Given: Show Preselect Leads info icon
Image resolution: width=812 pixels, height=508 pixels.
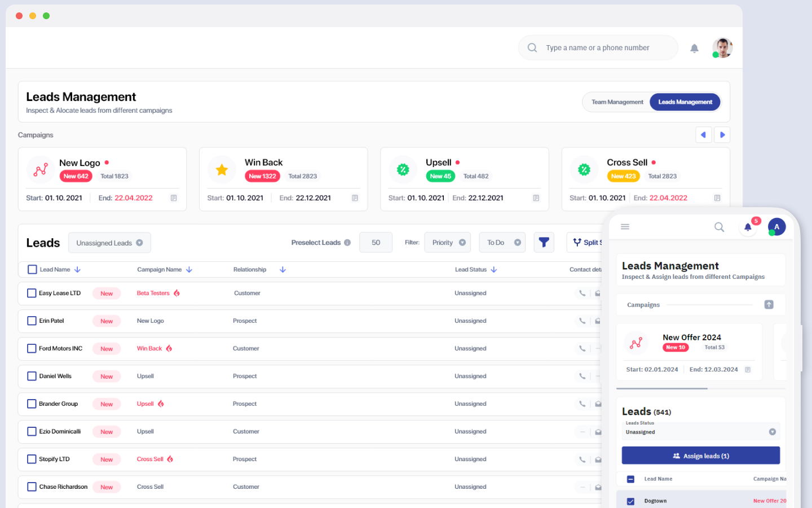Looking at the screenshot, I should [347, 243].
